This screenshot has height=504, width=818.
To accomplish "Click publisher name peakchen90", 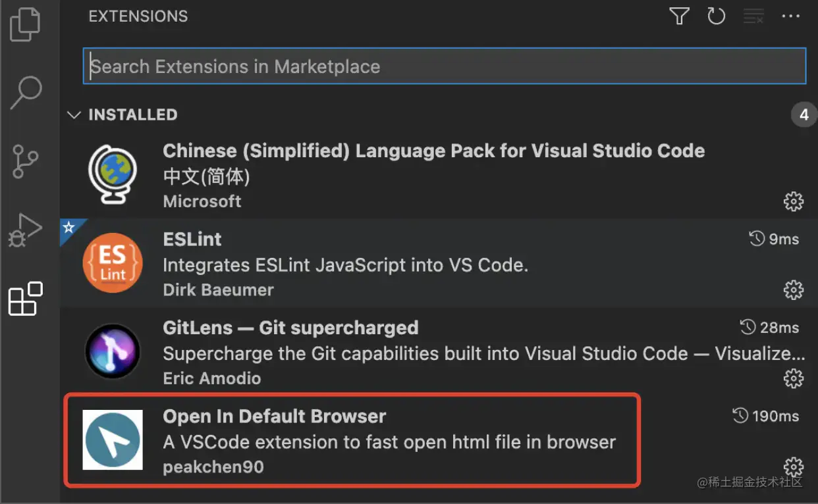I will click(213, 467).
